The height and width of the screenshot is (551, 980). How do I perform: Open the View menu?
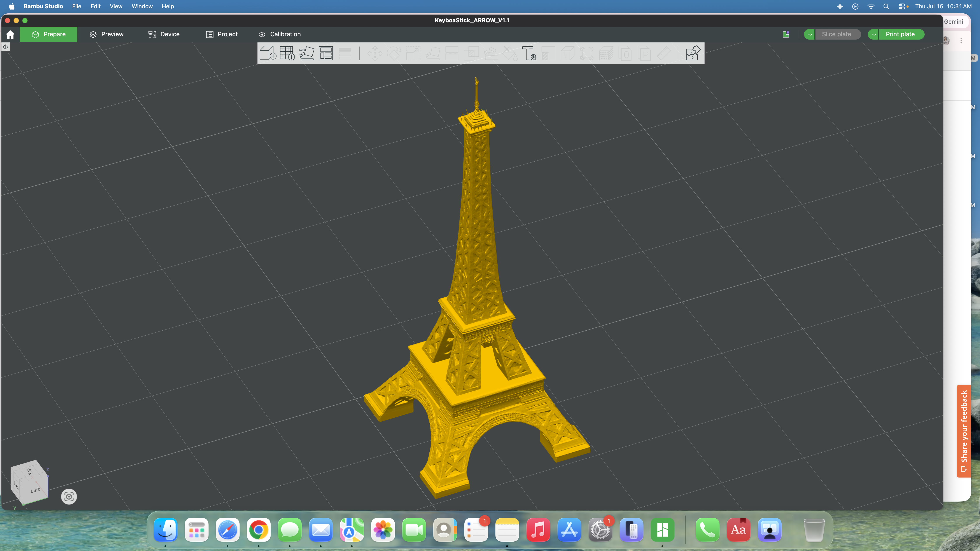tap(116, 6)
